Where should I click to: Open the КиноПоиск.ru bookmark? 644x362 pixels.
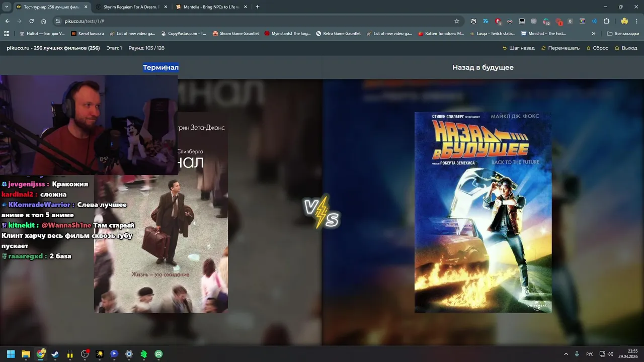88,34
